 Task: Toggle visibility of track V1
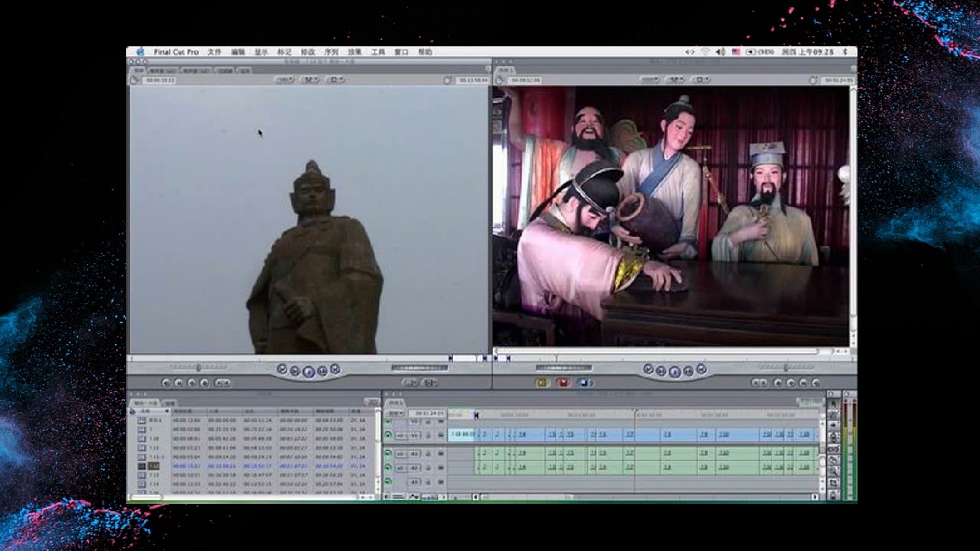coord(388,435)
